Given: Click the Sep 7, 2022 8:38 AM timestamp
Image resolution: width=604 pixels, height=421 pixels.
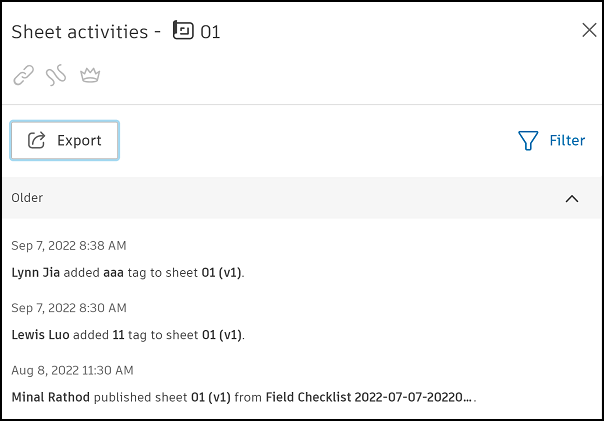Looking at the screenshot, I should (68, 246).
